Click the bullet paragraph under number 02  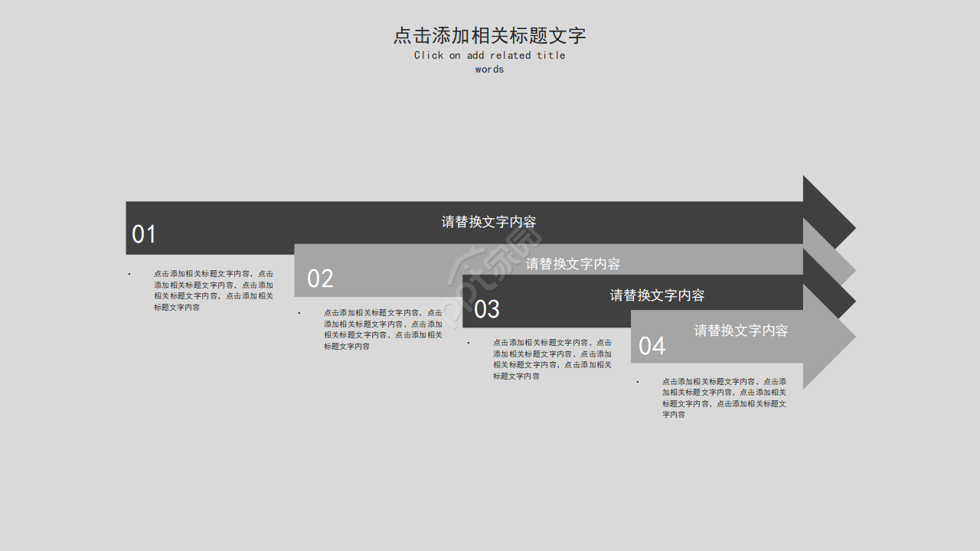[x=383, y=329]
